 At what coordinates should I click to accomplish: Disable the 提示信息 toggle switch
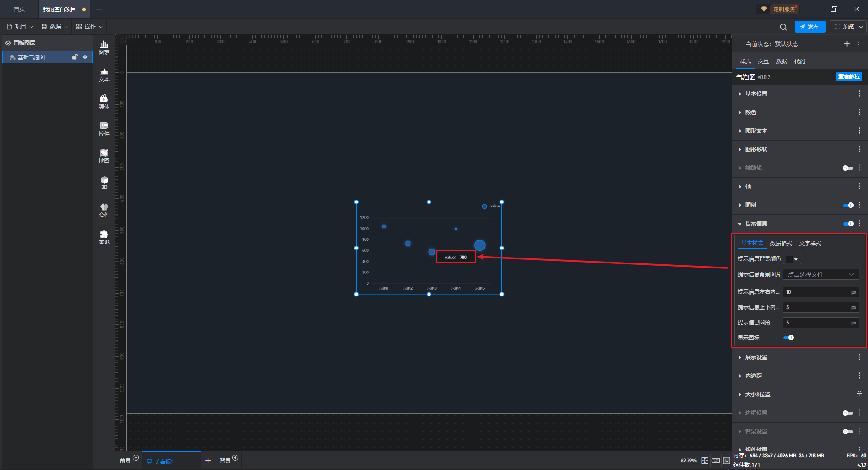pos(848,224)
